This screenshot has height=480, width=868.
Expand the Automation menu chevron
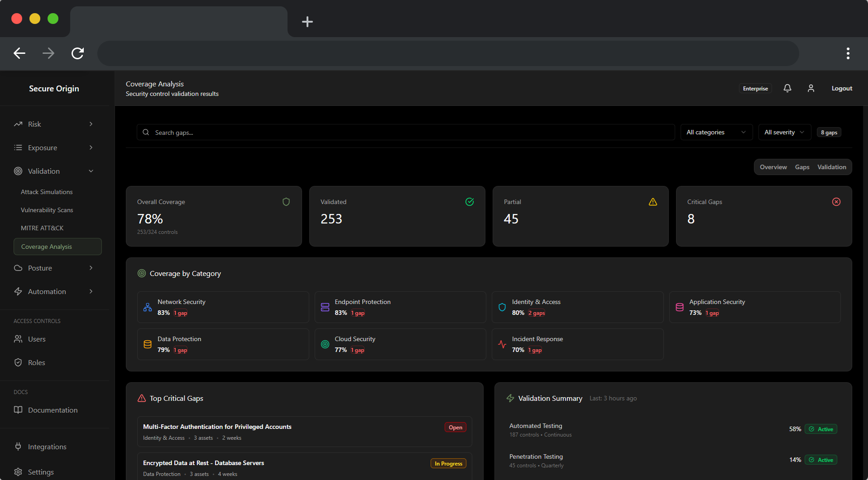91,291
